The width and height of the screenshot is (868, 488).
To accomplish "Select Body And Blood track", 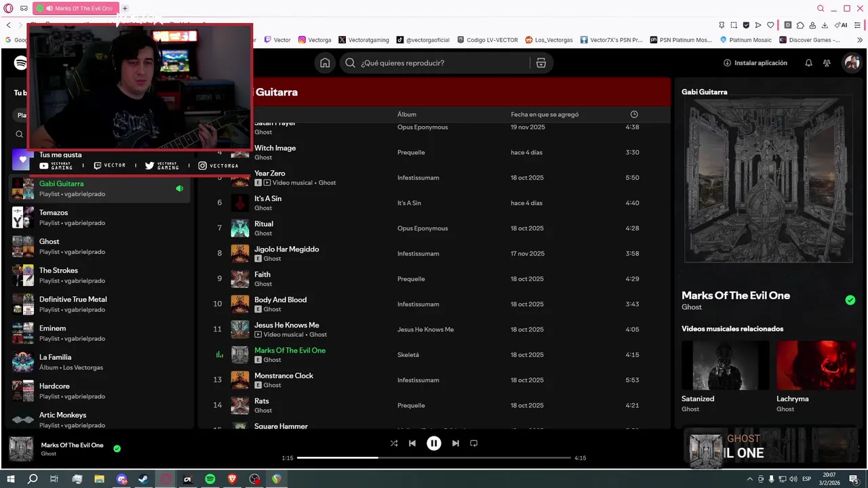I will tap(280, 300).
